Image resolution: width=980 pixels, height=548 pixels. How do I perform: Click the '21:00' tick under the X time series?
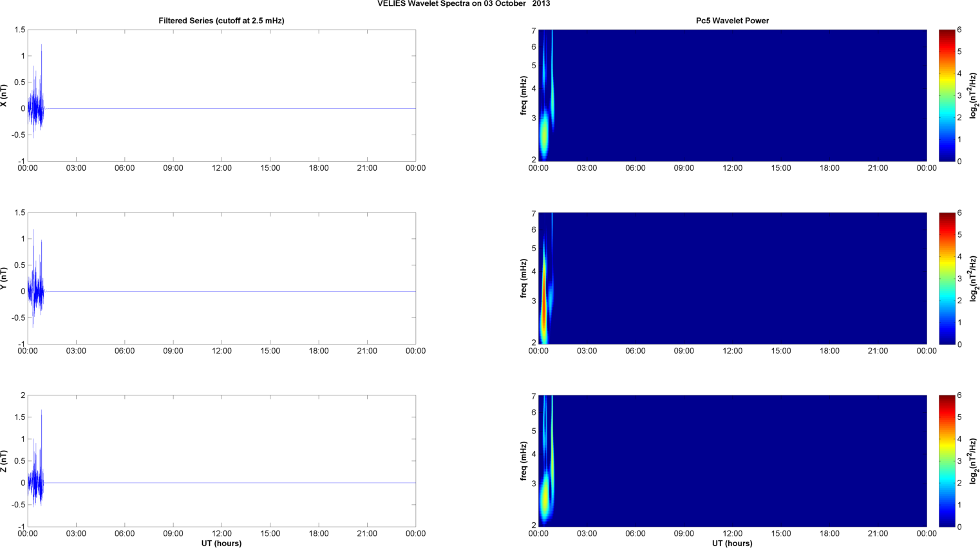[x=367, y=168]
